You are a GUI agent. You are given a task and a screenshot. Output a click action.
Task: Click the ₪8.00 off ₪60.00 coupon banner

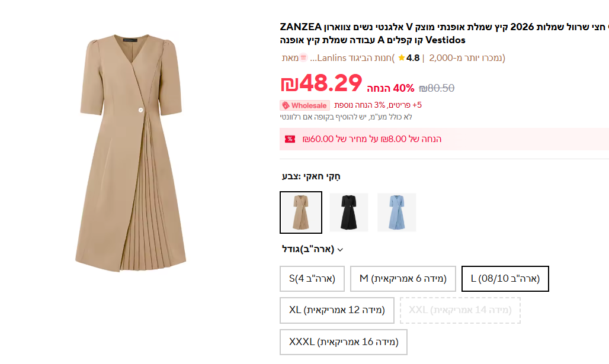pyautogui.click(x=372, y=139)
